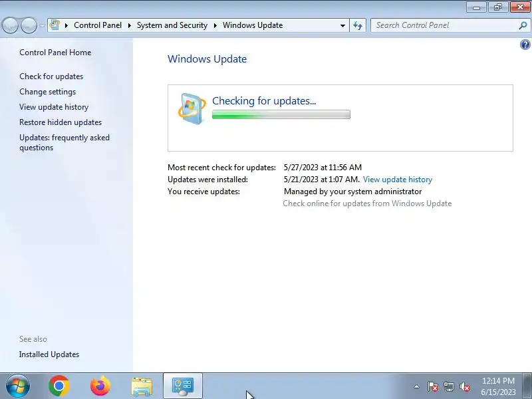Select the System and Security breadcrumb
532x399 pixels.
[172, 25]
